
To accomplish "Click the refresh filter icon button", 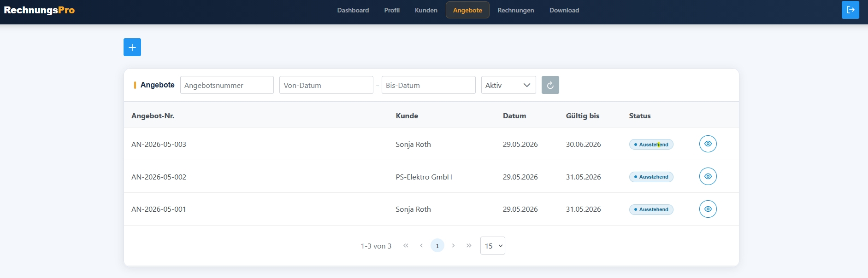I will tap(550, 85).
